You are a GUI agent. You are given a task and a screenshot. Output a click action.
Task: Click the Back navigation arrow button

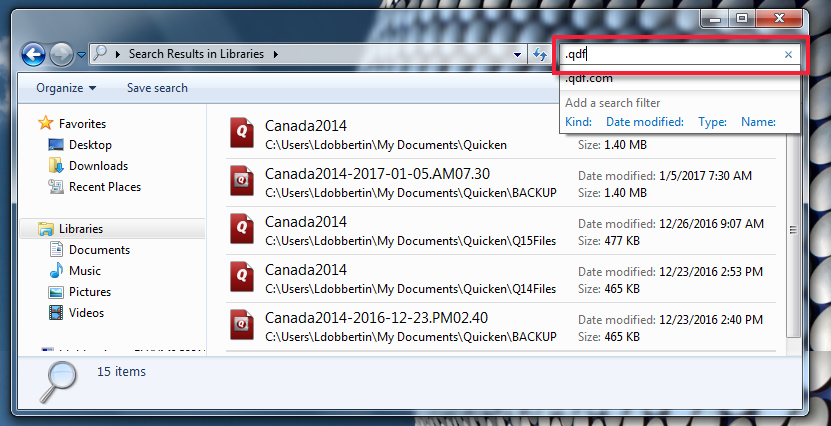tap(33, 54)
